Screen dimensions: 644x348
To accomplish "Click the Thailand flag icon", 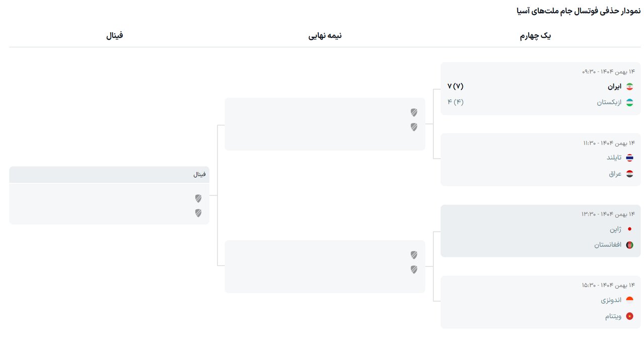I will (x=629, y=158).
